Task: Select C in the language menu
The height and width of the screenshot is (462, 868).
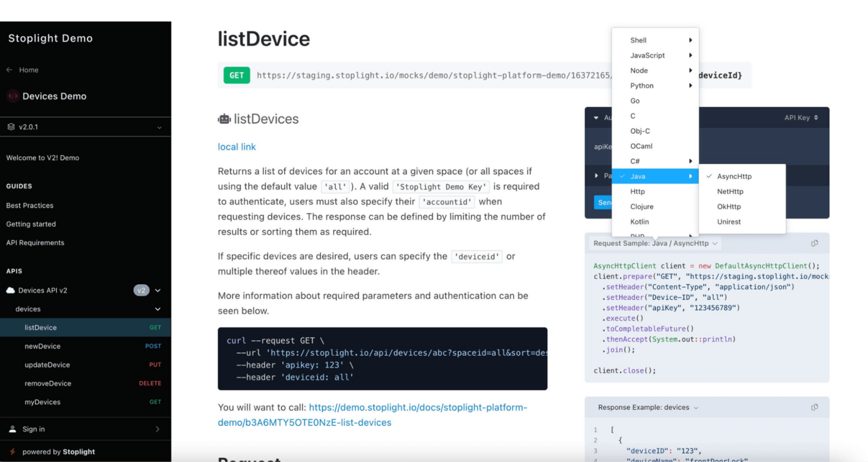Action: point(655,116)
